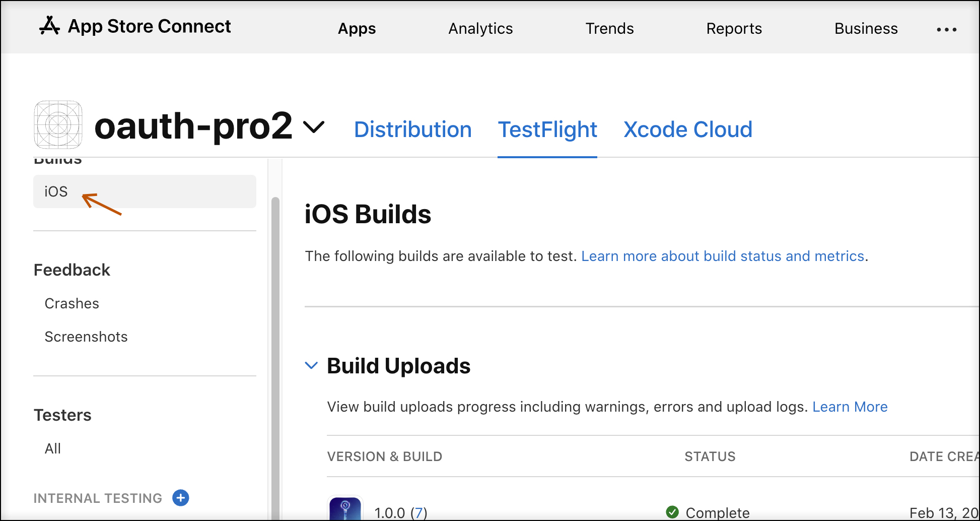Click the (7) build number link
Screen dimensions: 980x521
pyautogui.click(x=419, y=512)
